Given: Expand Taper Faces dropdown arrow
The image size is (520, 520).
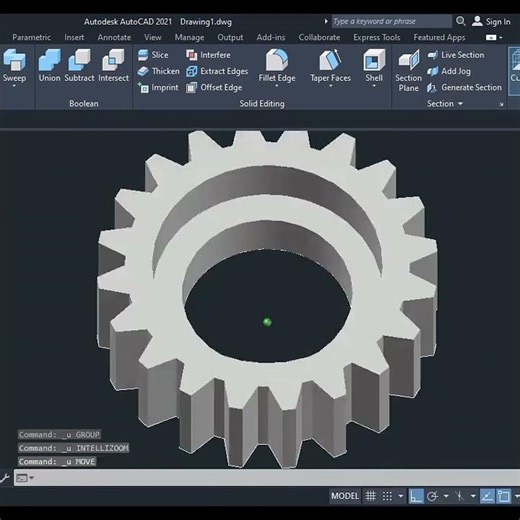Looking at the screenshot, I should pyautogui.click(x=330, y=86).
